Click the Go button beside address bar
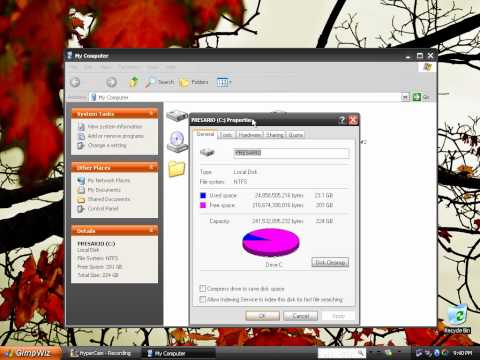The height and width of the screenshot is (360, 480). coord(421,97)
